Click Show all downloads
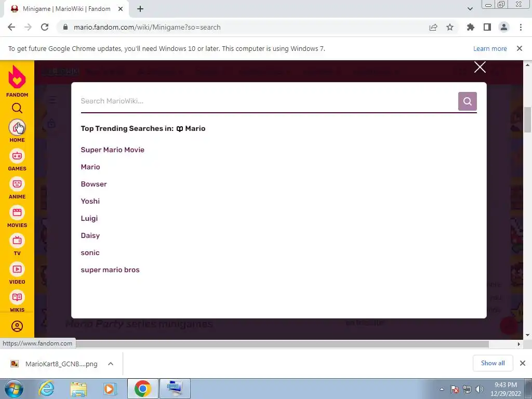 click(x=493, y=363)
